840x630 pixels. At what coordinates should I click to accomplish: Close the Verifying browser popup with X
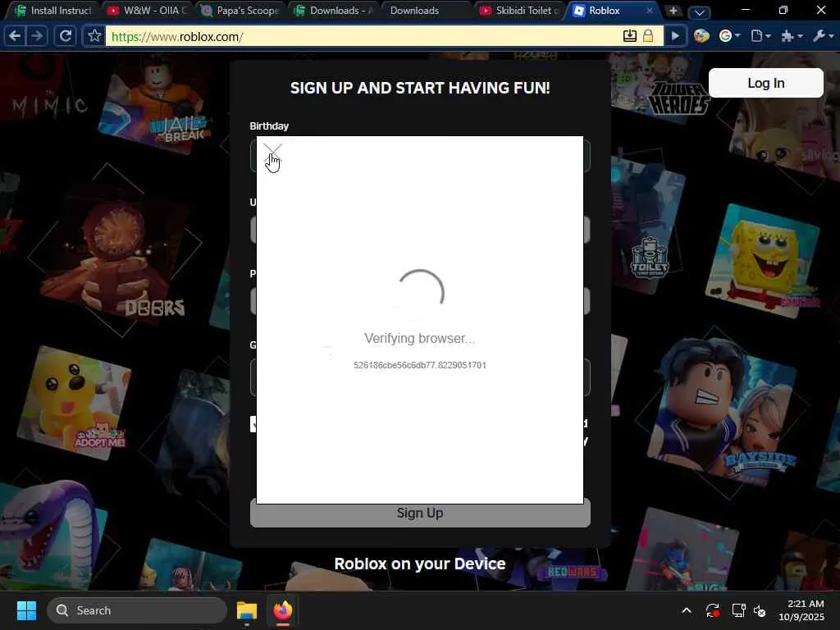point(272,153)
